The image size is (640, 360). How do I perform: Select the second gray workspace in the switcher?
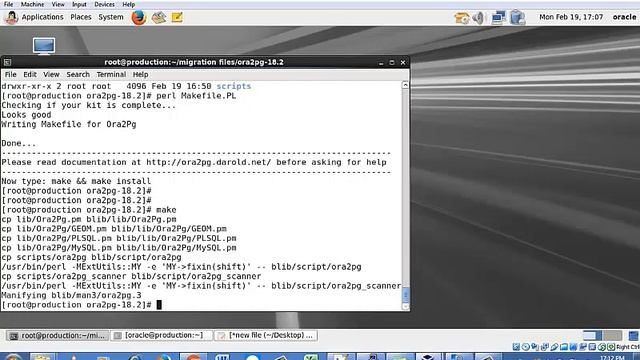(613, 336)
